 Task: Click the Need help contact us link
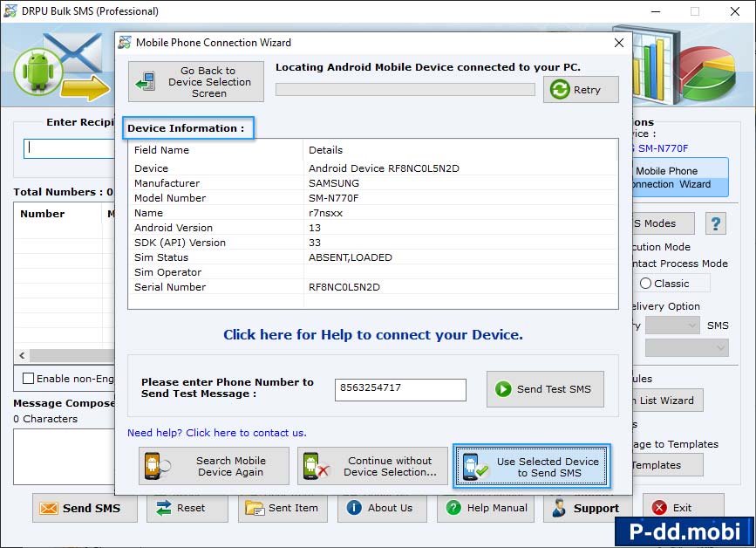tap(217, 433)
